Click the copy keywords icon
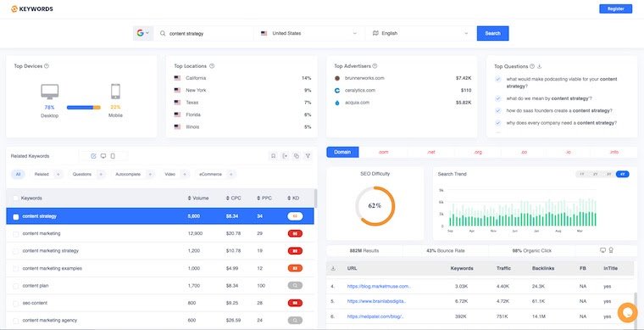 pos(296,156)
